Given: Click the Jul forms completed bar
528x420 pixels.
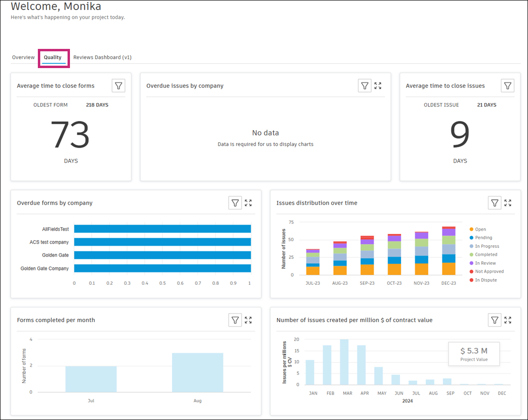Looking at the screenshot, I should tap(91, 379).
